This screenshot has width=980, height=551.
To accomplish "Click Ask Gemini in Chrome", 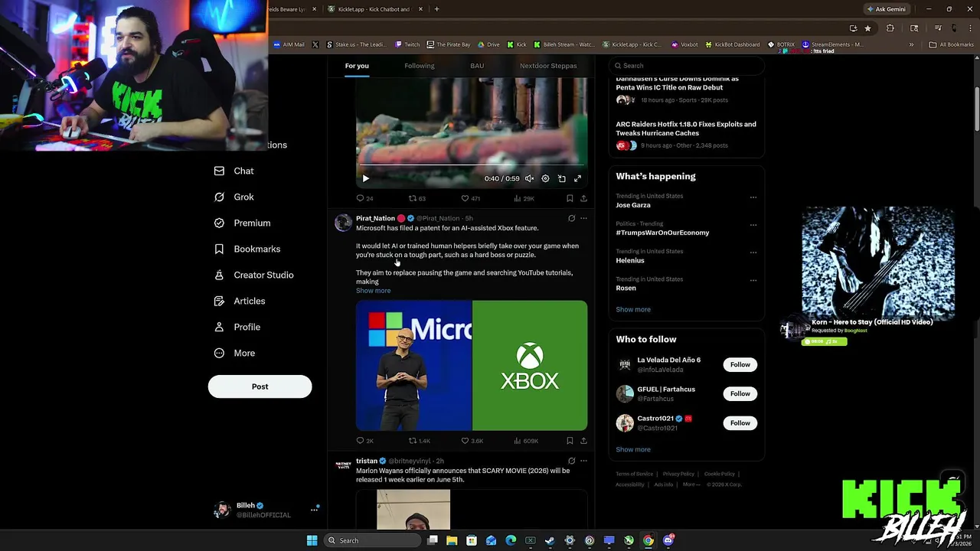I will point(886,9).
